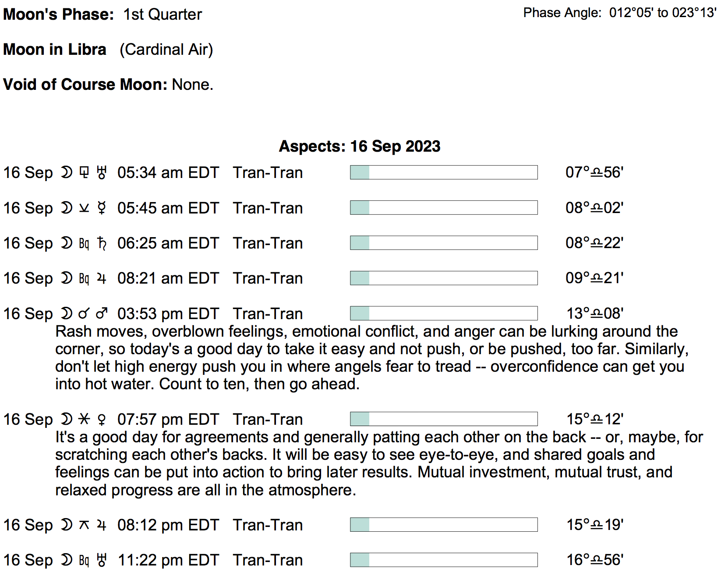This screenshot has width=728, height=576.
Task: Click the Jupiter glyph in the 08:21 am row
Action: (102, 278)
